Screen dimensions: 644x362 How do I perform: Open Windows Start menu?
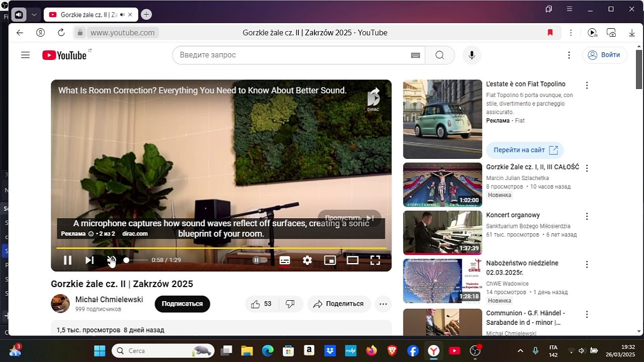tap(100, 350)
